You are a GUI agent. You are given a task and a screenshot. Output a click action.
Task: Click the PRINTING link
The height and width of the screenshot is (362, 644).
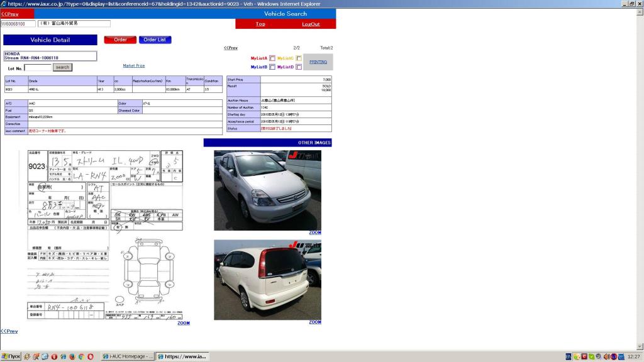point(318,62)
